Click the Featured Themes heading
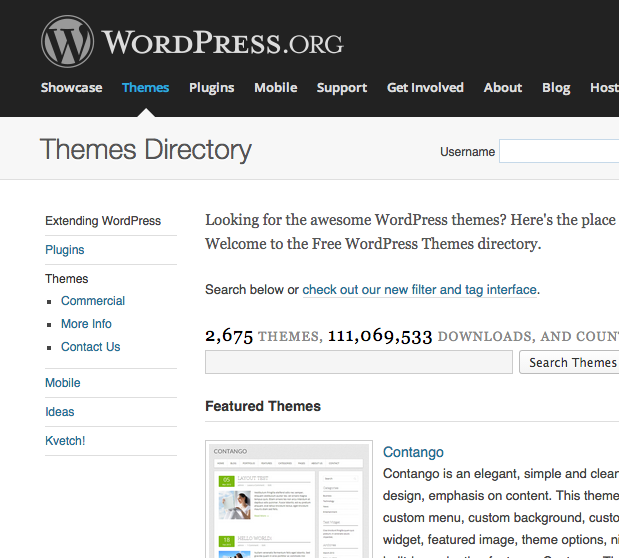Image resolution: width=619 pixels, height=558 pixels. (263, 406)
